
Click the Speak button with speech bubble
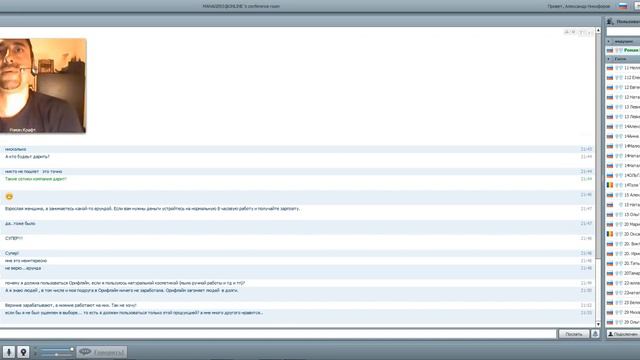(102, 352)
